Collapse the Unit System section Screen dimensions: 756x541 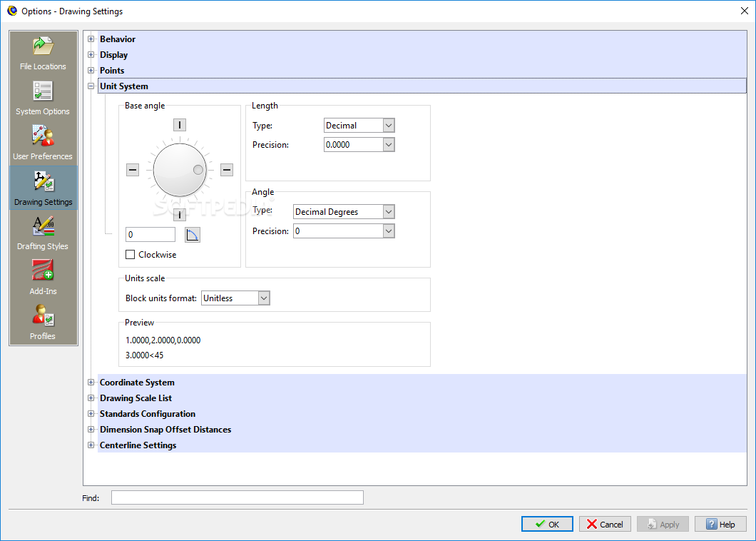[91, 86]
